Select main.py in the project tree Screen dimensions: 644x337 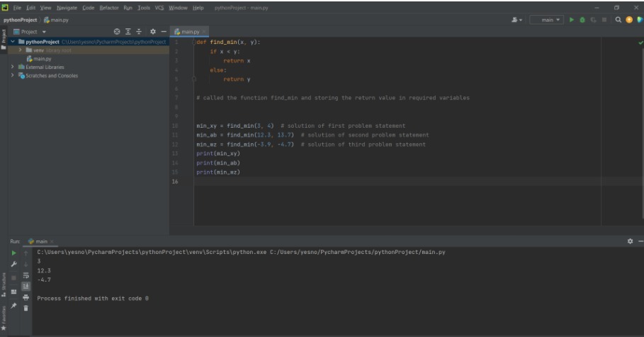point(43,59)
